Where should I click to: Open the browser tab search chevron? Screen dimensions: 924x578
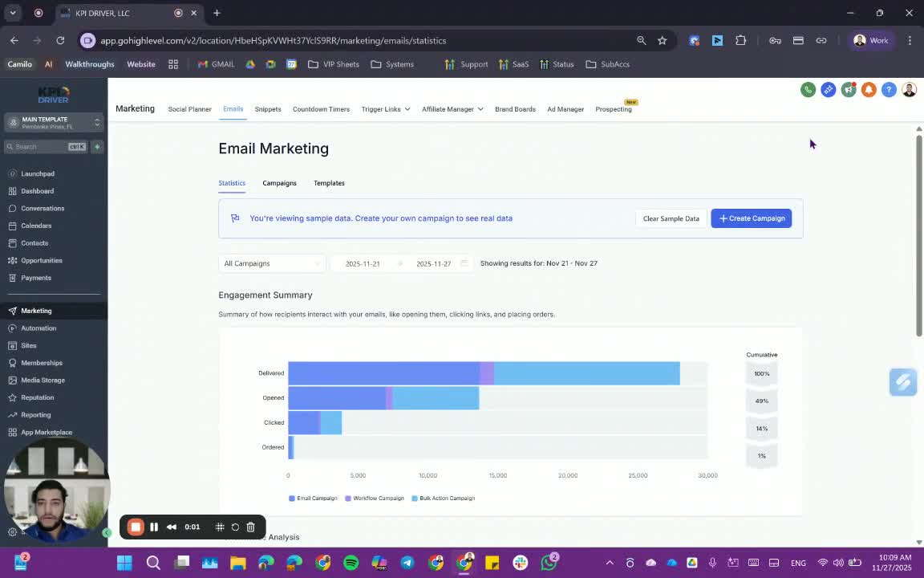[x=12, y=13]
